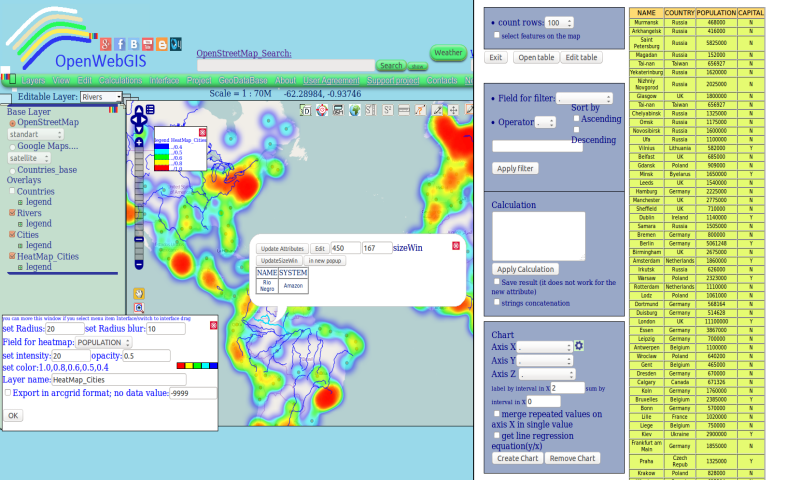This screenshot has width=800, height=480.
Task: Click the OSM toolbar icon
Action: coord(338,110)
